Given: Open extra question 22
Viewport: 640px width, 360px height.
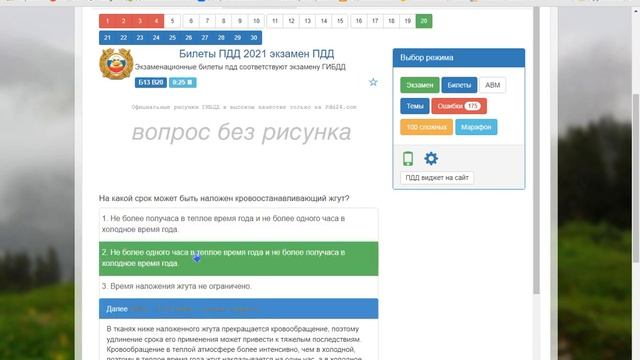Looking at the screenshot, I should tap(123, 38).
